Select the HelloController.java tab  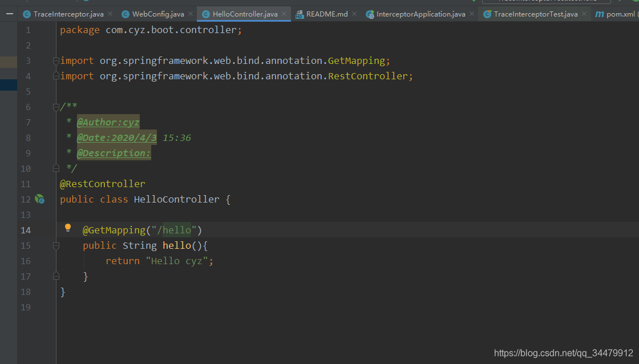tap(245, 14)
